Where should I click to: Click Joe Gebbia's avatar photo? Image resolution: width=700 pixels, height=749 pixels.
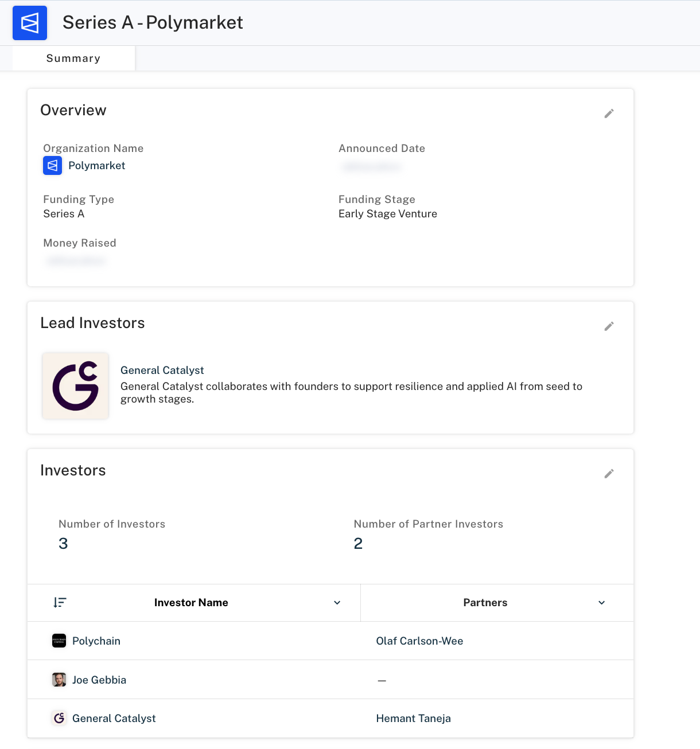(59, 680)
